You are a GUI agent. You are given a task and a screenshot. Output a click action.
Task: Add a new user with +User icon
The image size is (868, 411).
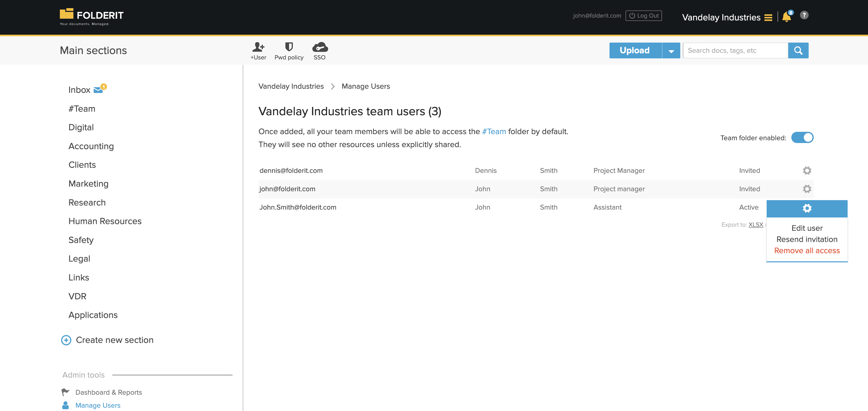pyautogui.click(x=258, y=51)
